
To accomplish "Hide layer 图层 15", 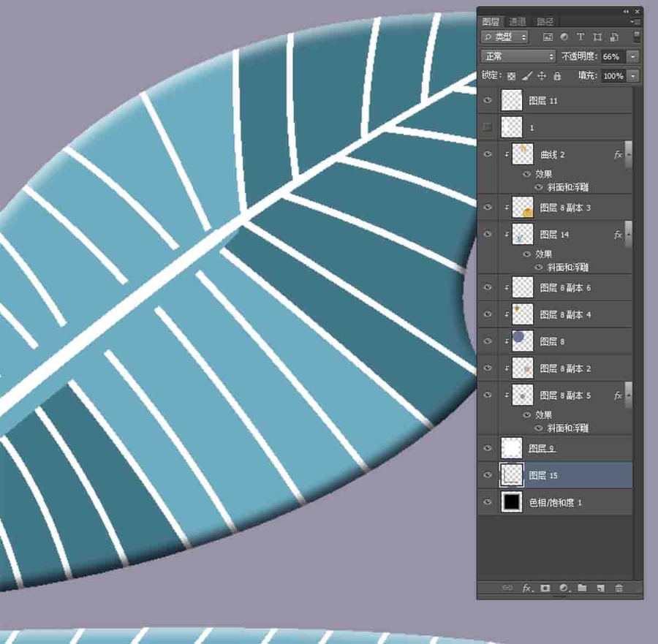I will (x=488, y=475).
